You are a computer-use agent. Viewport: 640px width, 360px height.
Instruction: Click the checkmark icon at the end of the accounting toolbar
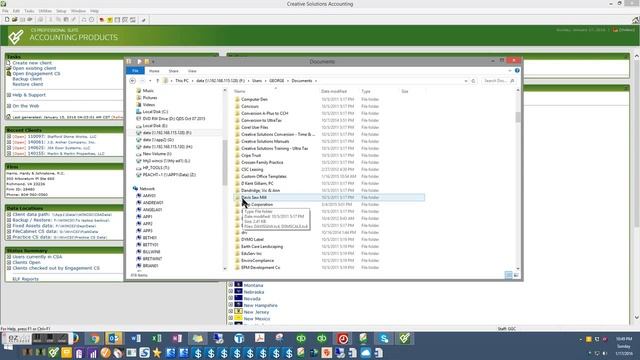coord(144,20)
